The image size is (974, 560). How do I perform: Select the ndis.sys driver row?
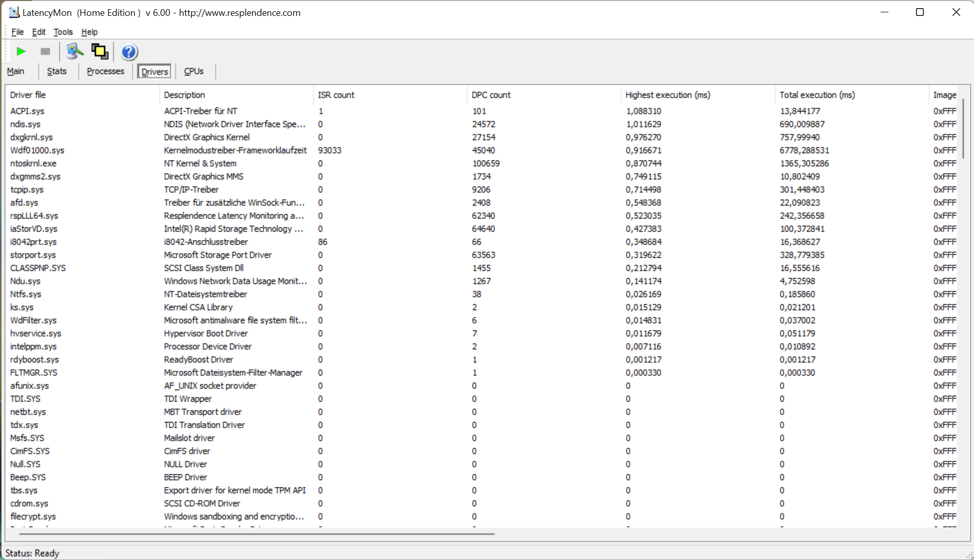tap(482, 124)
